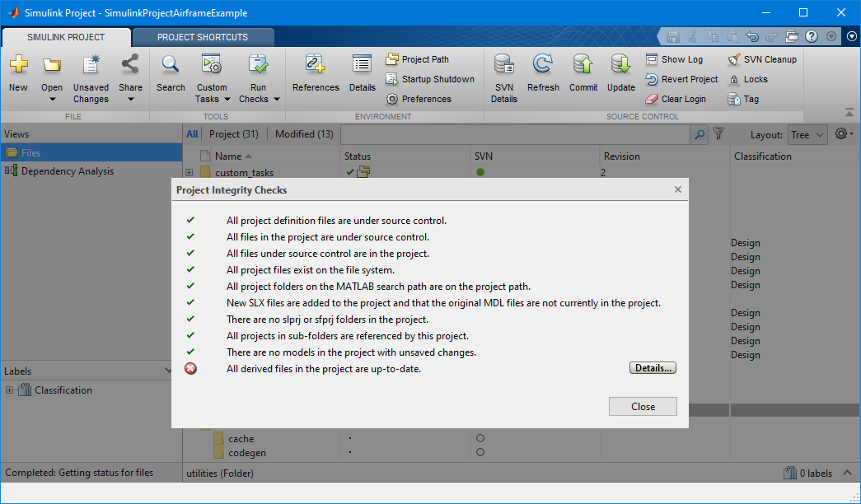Screen dimensions: 861x504
Task: Open SVN Details
Action: pos(503,79)
